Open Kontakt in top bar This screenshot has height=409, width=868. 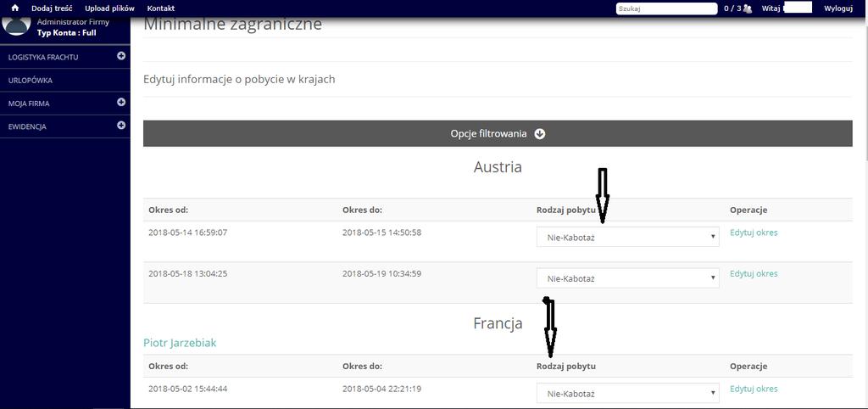(161, 8)
